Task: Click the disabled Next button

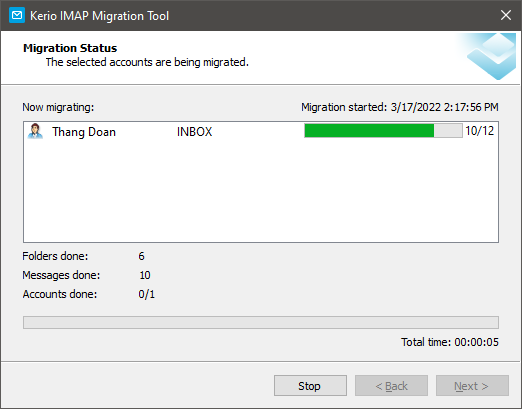Action: pos(472,386)
